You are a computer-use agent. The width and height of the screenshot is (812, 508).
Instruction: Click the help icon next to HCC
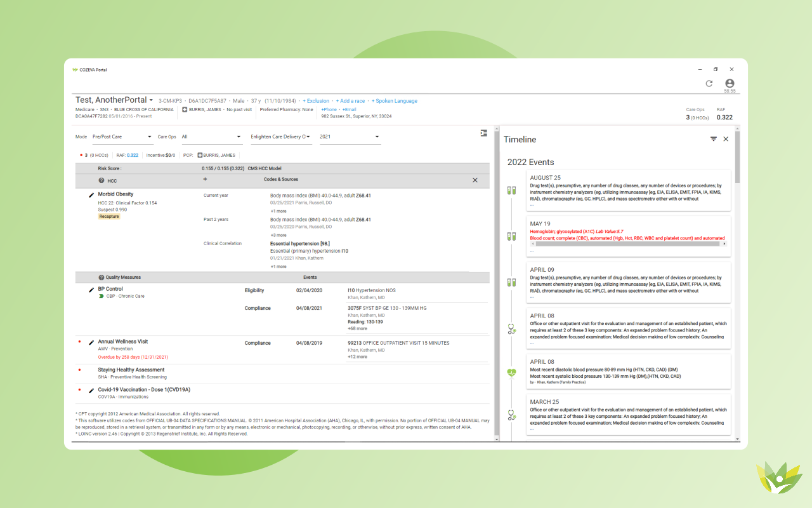point(101,180)
